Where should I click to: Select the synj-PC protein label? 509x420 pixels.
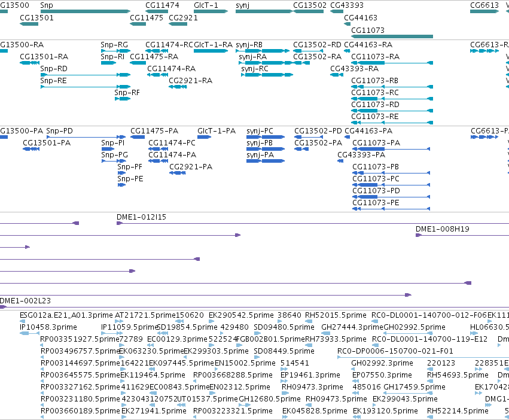click(x=260, y=131)
